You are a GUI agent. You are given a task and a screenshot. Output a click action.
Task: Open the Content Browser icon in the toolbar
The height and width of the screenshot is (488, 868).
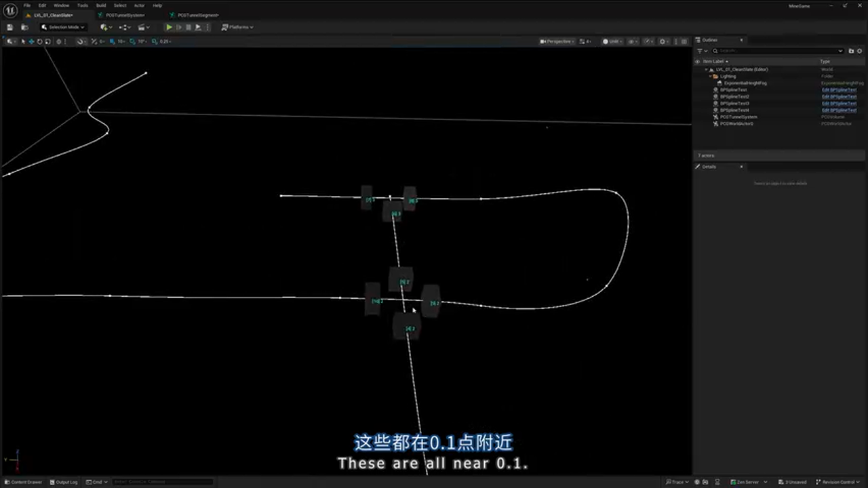point(24,27)
